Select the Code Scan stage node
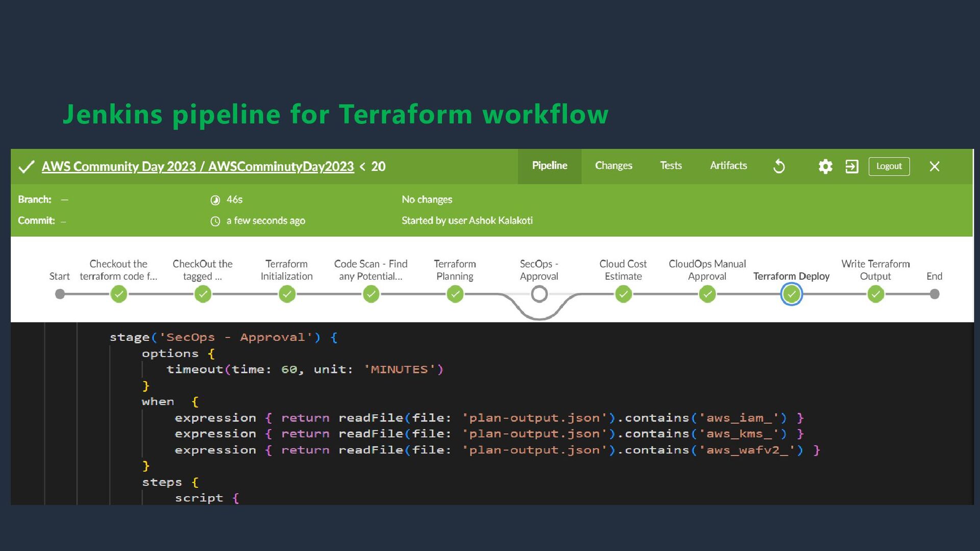This screenshot has height=551, width=980. coord(371,294)
